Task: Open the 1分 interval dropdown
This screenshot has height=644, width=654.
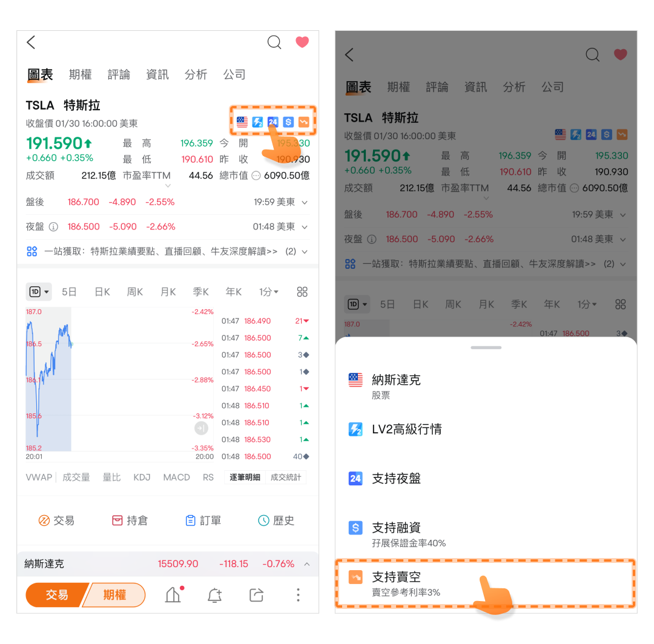Action: tap(269, 292)
